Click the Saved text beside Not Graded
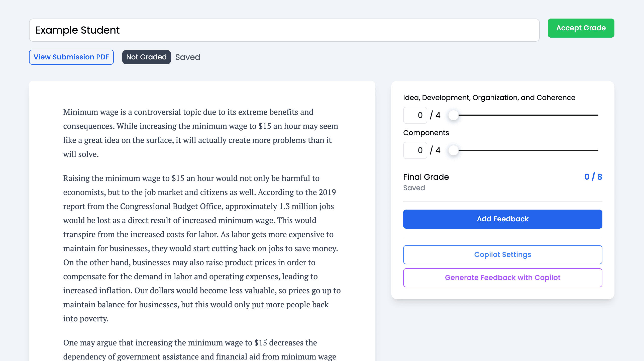Image resolution: width=644 pixels, height=361 pixels. [x=188, y=57]
